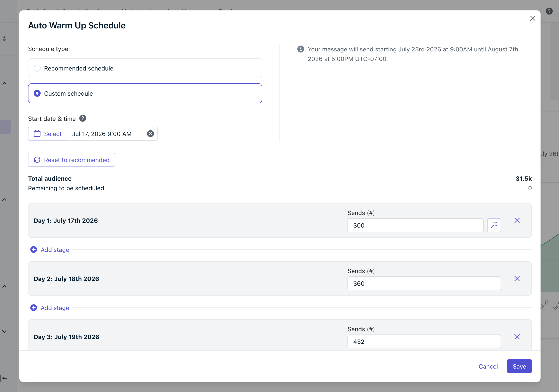The image size is (559, 392).
Task: Add stage after Day 2
Action: (x=50, y=308)
